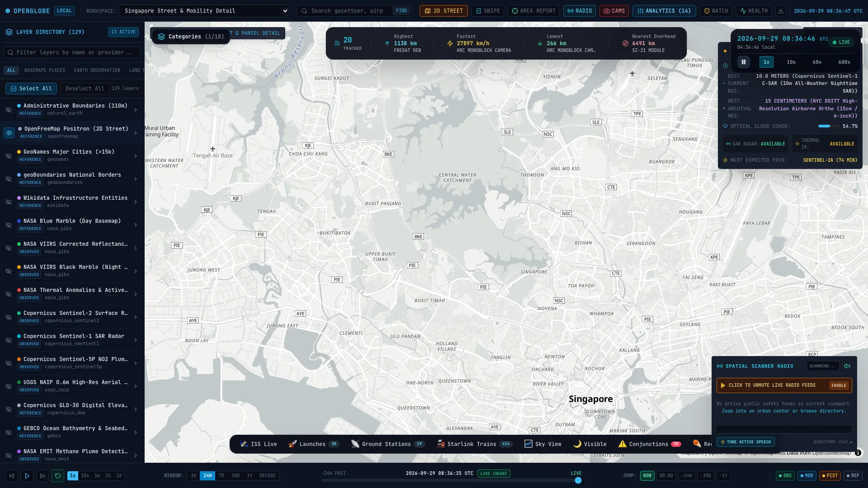
Task: Click Tengah Air Base airport marker
Action: [212, 149]
